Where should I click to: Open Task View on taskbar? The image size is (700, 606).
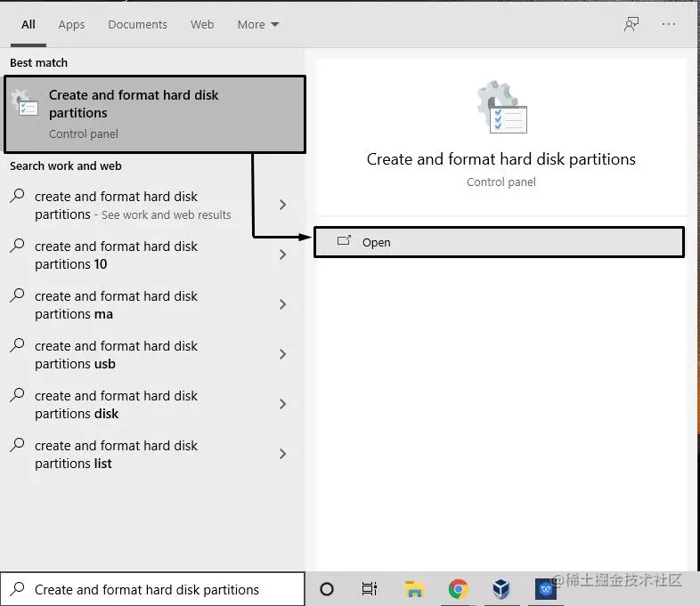370,589
